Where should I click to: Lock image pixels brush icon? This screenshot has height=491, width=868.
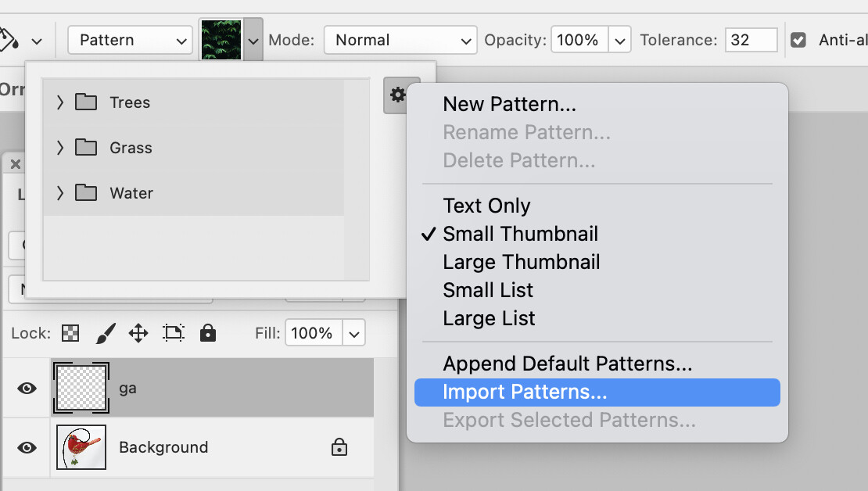(106, 333)
